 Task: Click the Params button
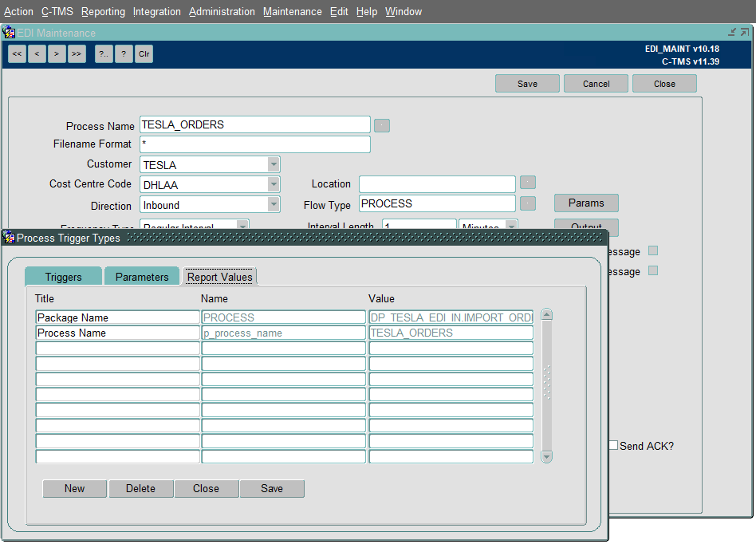click(586, 203)
